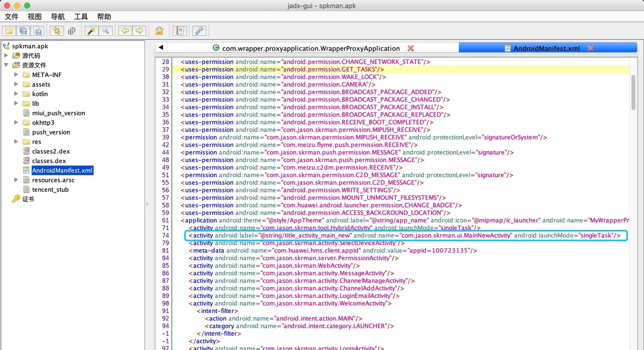This screenshot has height=350, width=644.
Task: Close the AndroidManifest.xml tab
Action: tap(590, 48)
